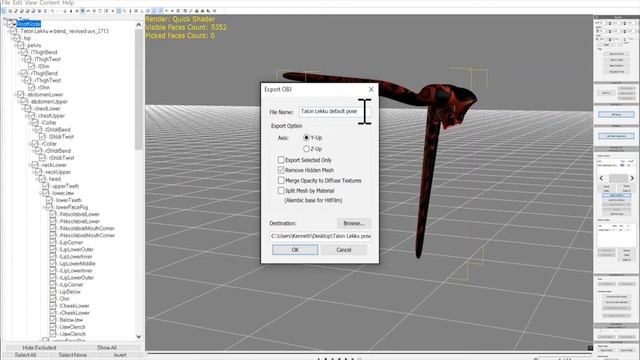Enable Split Mesh by Material checkbox
Image resolution: width=640 pixels, height=360 pixels.
281,190
